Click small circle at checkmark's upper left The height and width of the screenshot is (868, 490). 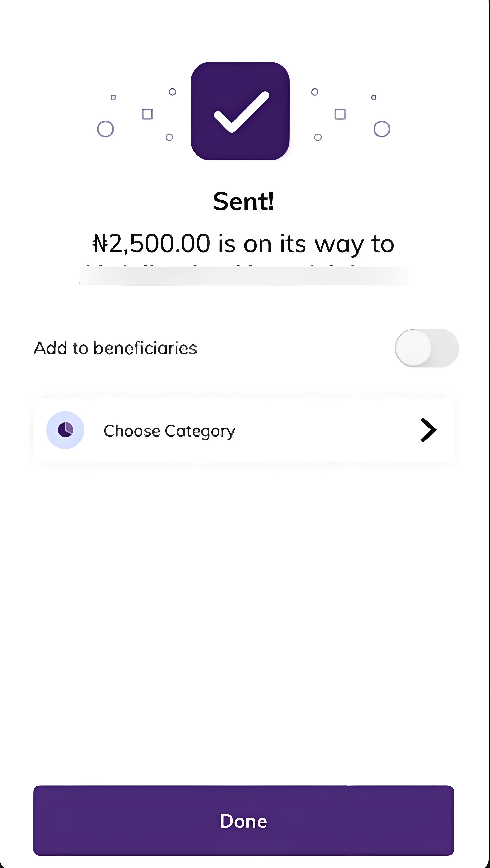172,92
